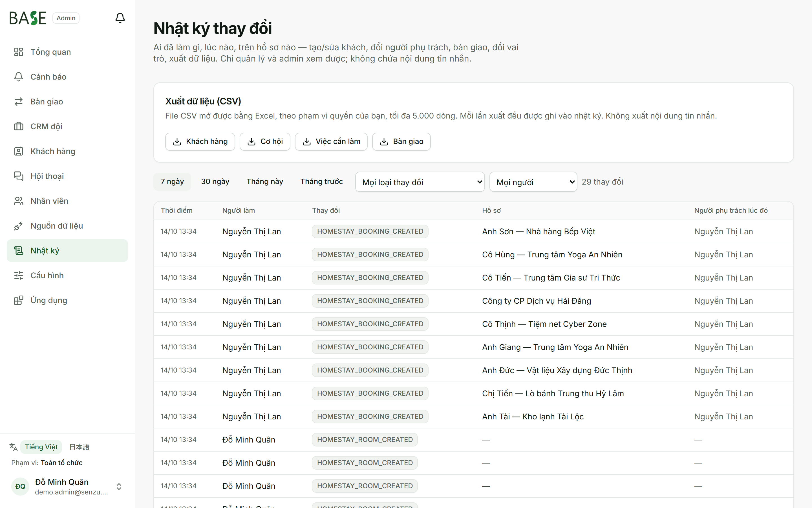Click record Cô Hùng — Trung tâm Yoga An Nhiên
The height and width of the screenshot is (508, 812).
(552, 255)
